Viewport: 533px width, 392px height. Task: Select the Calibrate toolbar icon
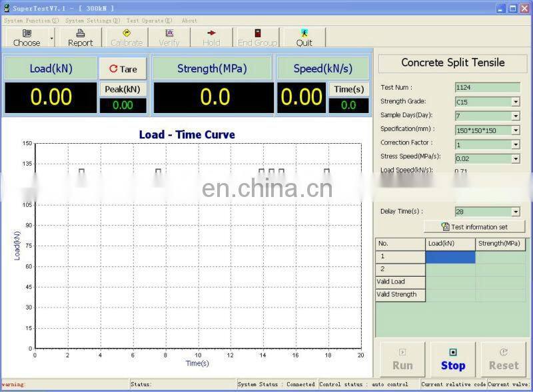point(126,37)
